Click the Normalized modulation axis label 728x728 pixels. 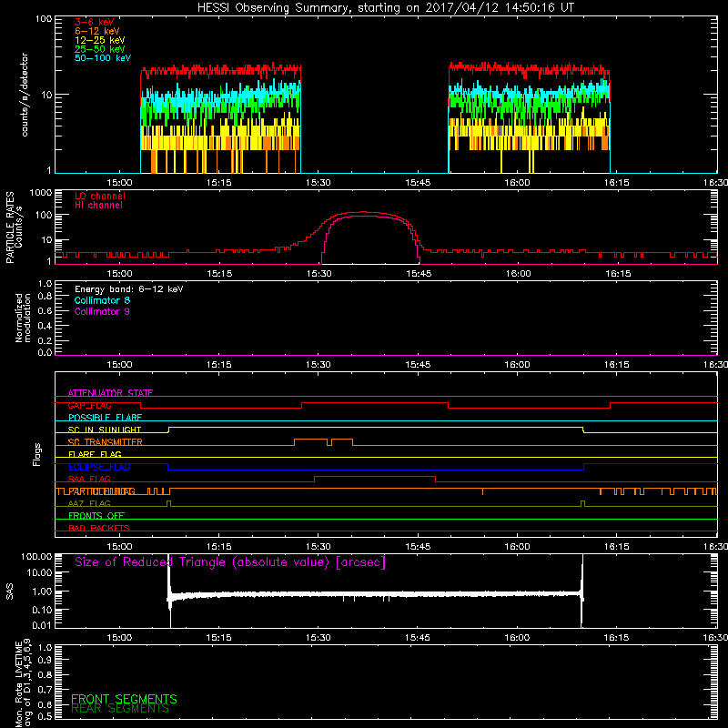[x=23, y=318]
